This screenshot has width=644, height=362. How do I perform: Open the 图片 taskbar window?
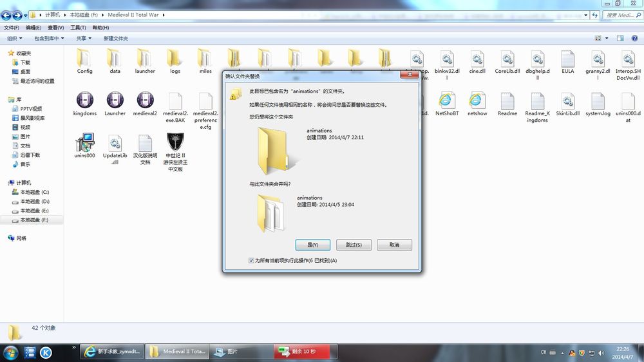pos(241,352)
